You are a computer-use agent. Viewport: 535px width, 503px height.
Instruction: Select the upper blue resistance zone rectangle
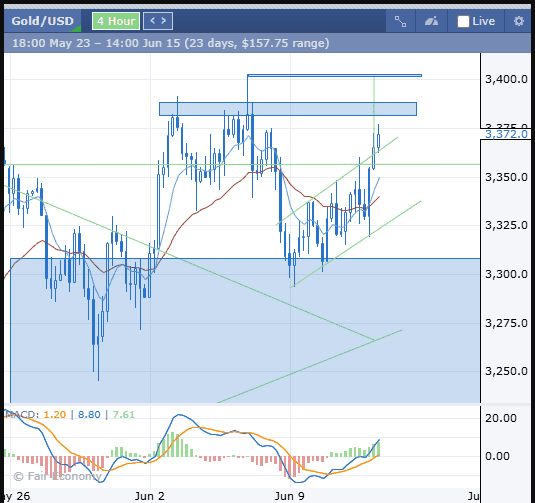pyautogui.click(x=288, y=109)
